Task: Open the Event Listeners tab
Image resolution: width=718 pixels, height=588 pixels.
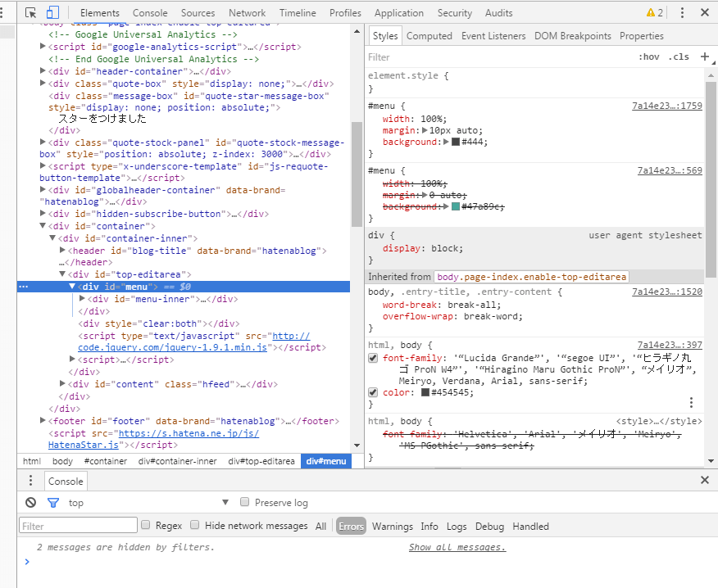Action: [x=493, y=36]
